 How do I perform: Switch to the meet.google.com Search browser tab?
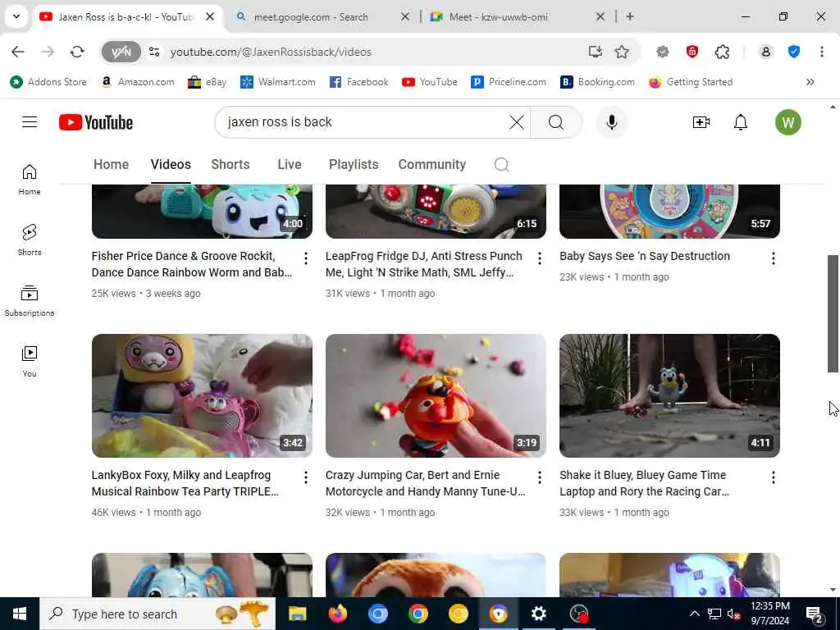(x=323, y=16)
